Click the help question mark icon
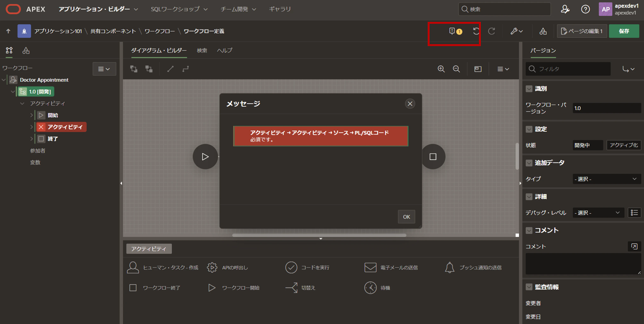 [x=585, y=9]
